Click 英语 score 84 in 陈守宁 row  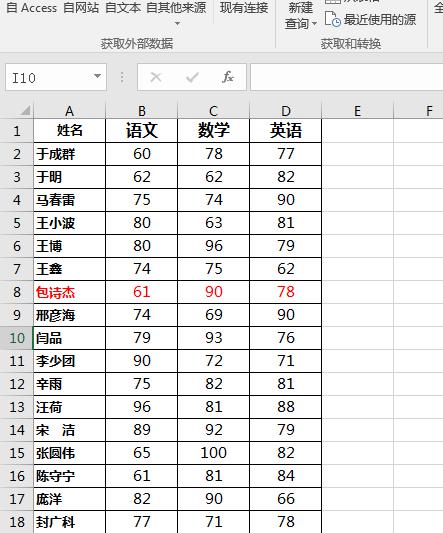click(x=286, y=476)
